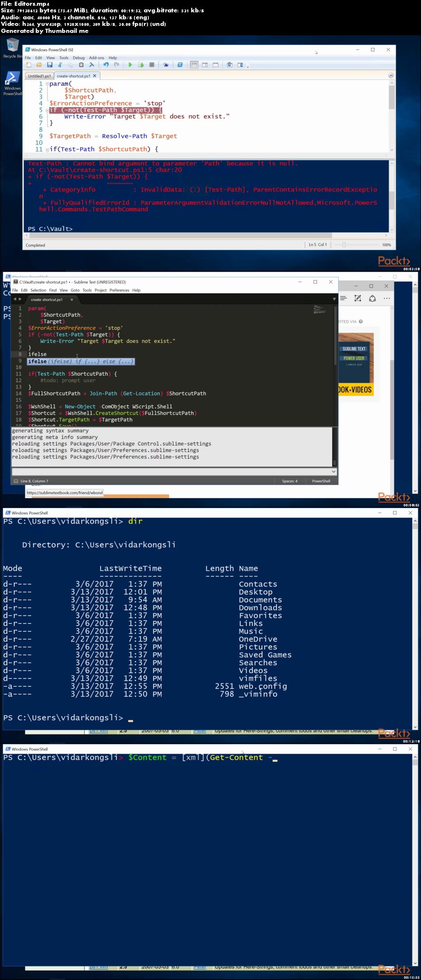Image resolution: width=421 pixels, height=980 pixels.
Task: Toggle Show Script Pane Top layout
Action: [194, 65]
